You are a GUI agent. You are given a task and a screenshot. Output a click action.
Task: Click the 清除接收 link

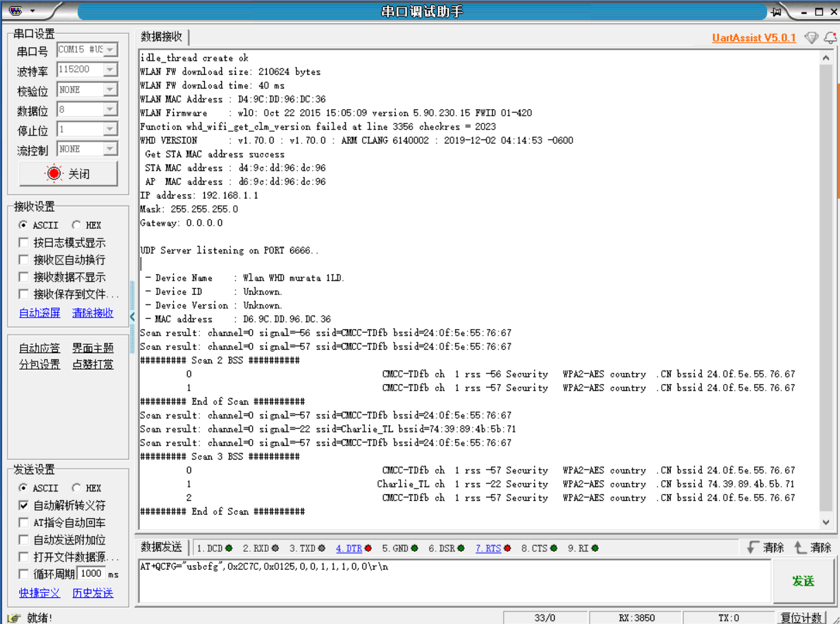[93, 313]
